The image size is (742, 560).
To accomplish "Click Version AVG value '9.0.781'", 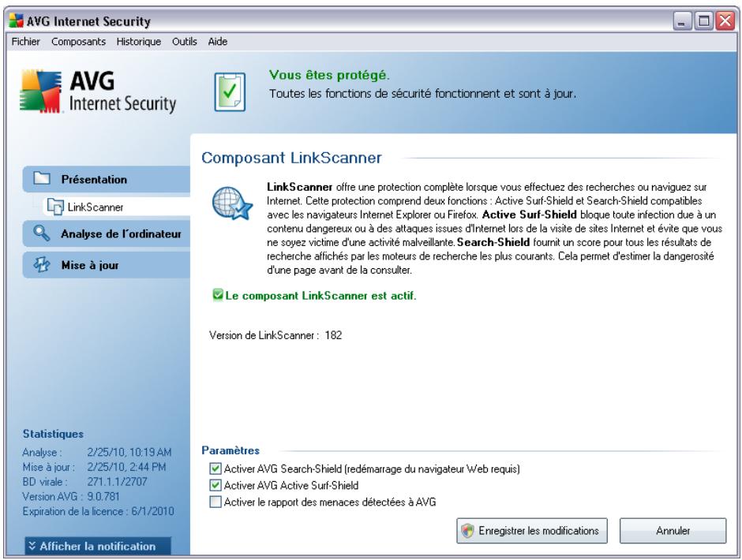I will 103,496.
